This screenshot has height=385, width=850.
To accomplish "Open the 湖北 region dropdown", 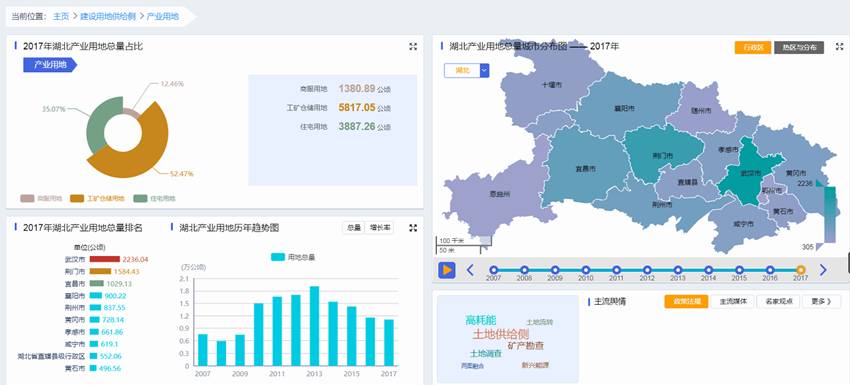I will click(x=466, y=70).
